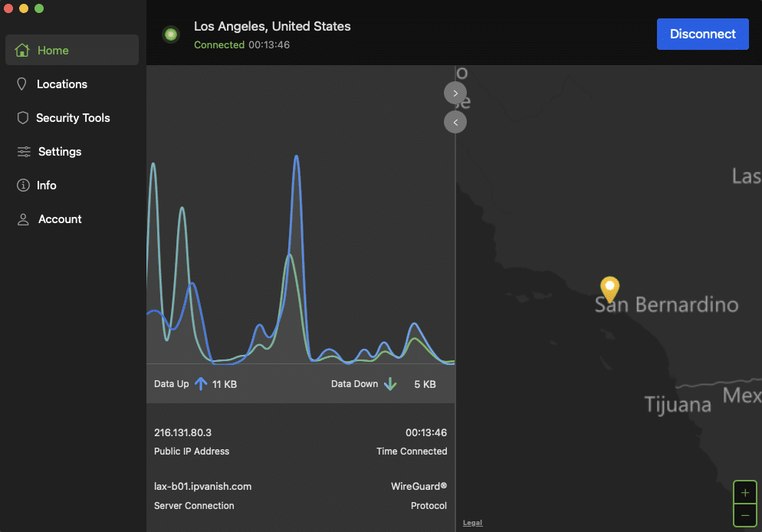Click the yellow map location pin
Screen dimensions: 762x532
tap(609, 289)
